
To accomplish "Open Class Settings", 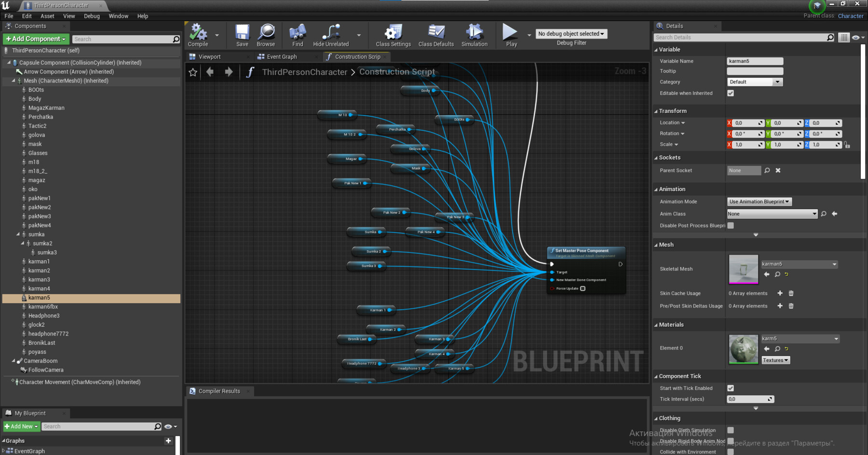I will click(x=393, y=33).
